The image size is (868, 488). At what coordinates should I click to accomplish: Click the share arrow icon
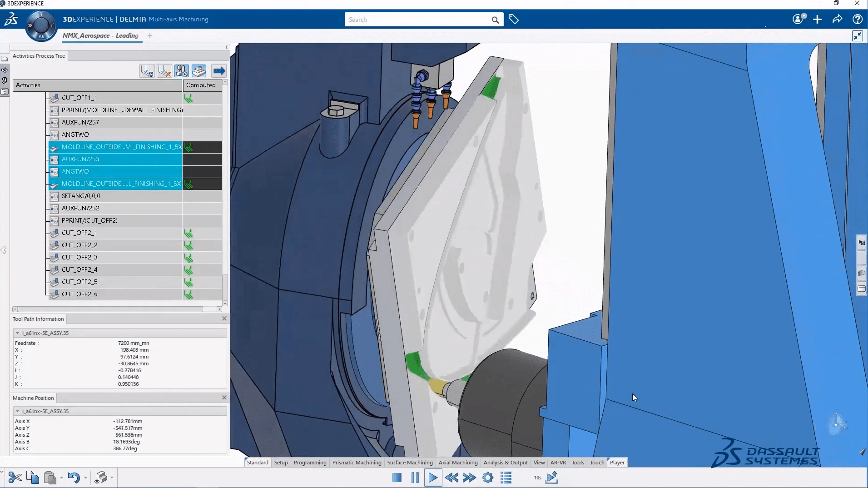(x=837, y=19)
